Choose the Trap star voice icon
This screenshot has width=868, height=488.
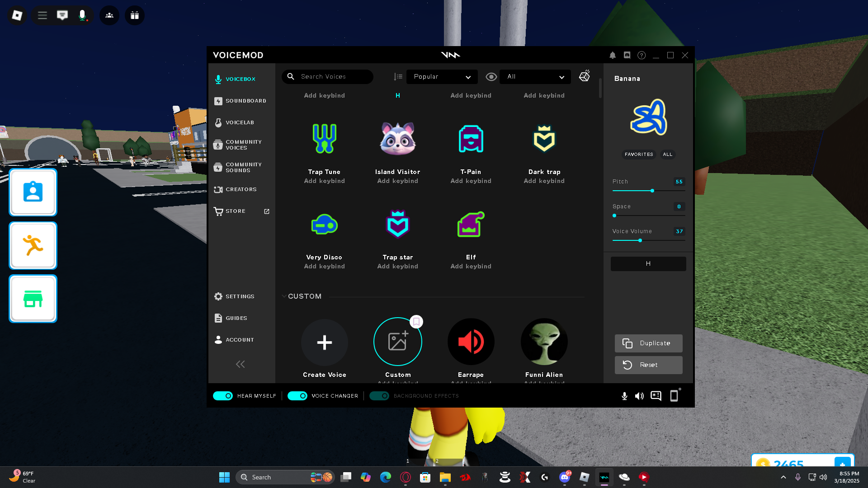[x=398, y=224]
